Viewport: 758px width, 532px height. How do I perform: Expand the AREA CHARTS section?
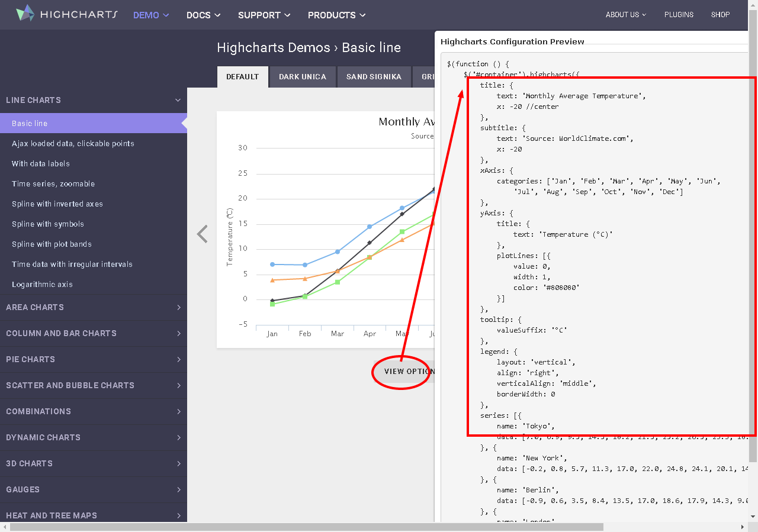click(x=94, y=307)
